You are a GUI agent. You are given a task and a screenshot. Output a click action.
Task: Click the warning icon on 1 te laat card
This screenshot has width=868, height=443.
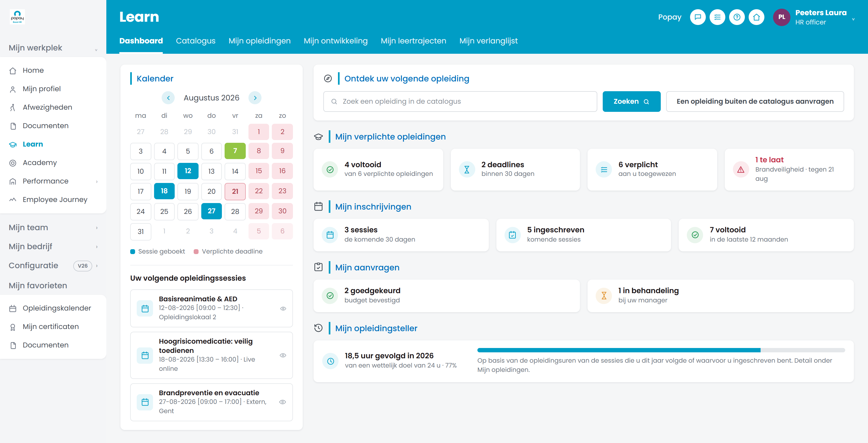740,170
